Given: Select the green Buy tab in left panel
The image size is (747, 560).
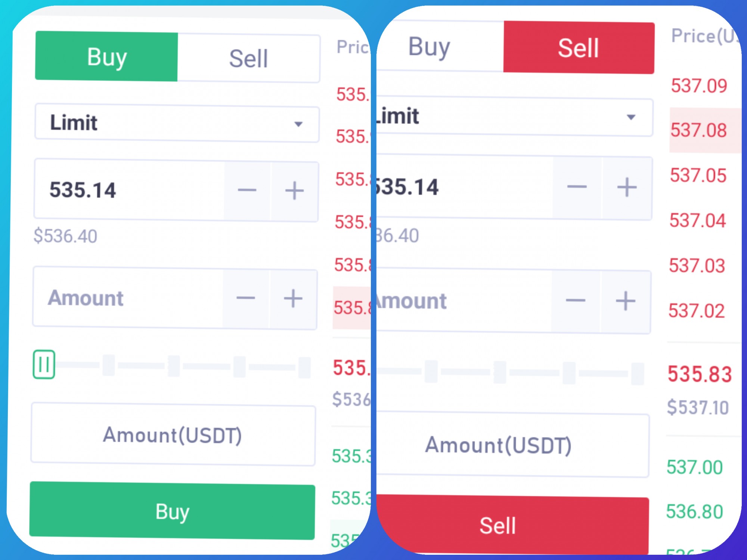Looking at the screenshot, I should (x=107, y=57).
